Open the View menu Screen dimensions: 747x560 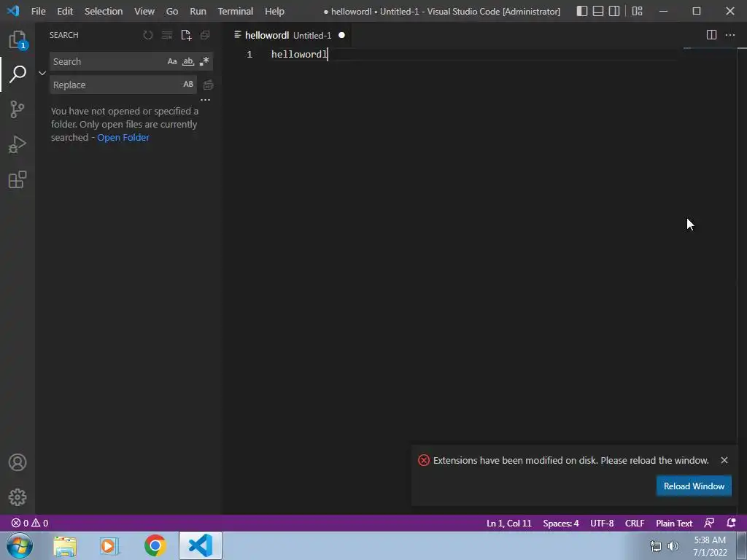[x=144, y=11]
